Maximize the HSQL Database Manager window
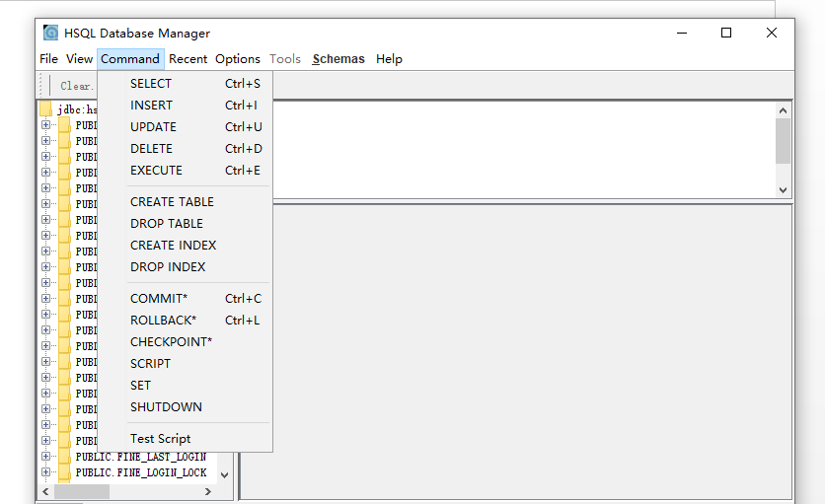This screenshot has width=825, height=504. tap(726, 33)
